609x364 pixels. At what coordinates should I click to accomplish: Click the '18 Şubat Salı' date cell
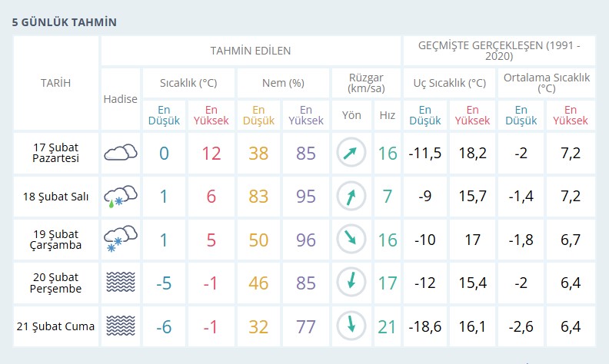[55, 197]
